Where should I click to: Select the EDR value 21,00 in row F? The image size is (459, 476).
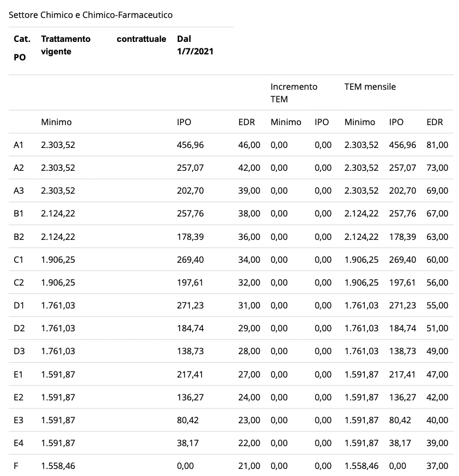coord(249,466)
